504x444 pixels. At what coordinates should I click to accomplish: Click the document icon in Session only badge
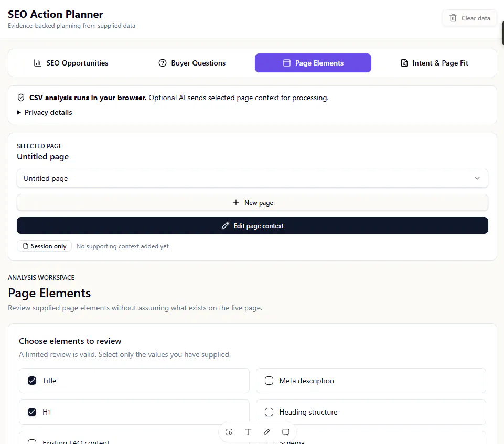(26, 246)
